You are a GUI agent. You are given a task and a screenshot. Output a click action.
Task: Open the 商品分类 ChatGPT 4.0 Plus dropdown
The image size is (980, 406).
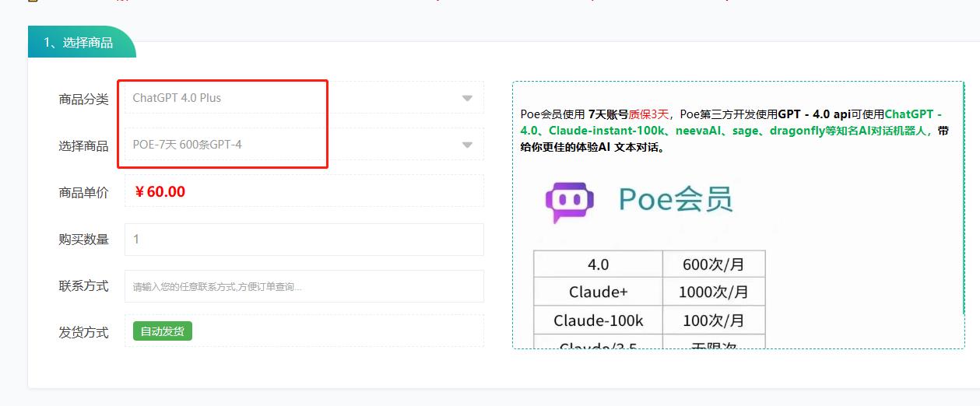[304, 98]
